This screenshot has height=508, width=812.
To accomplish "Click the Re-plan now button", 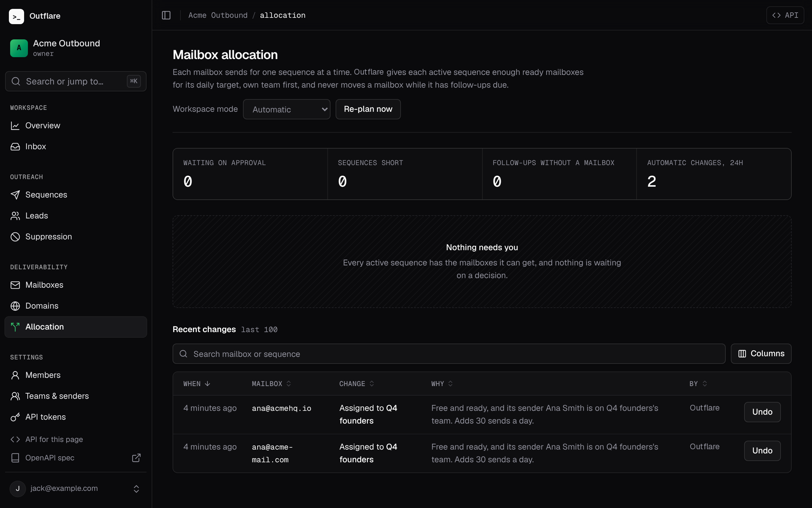I will (x=368, y=109).
